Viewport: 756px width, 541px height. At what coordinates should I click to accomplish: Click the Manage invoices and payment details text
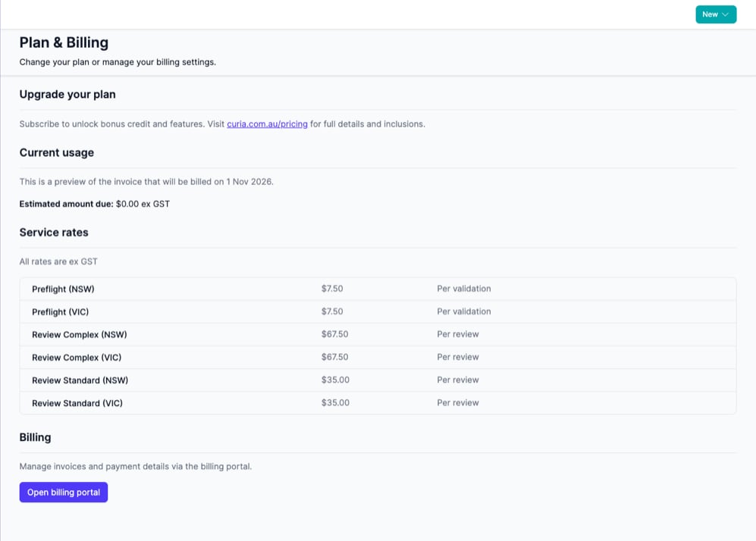[x=136, y=466]
